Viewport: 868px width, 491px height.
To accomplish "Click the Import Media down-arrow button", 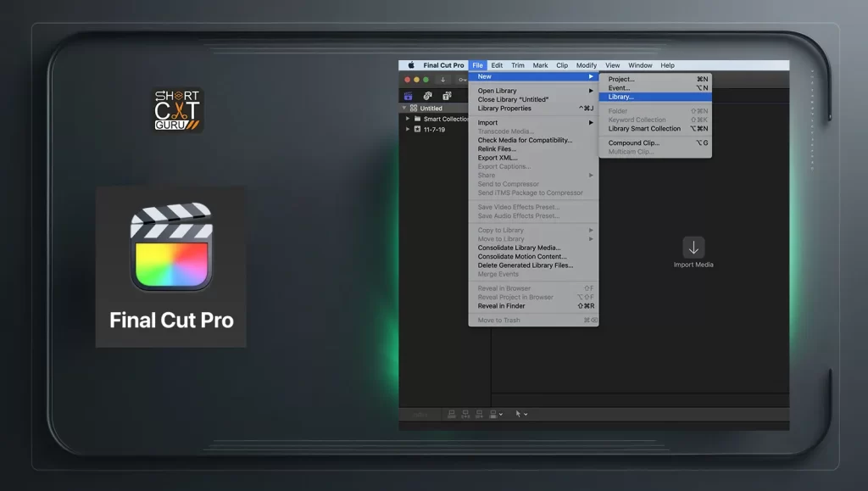I will pos(693,248).
